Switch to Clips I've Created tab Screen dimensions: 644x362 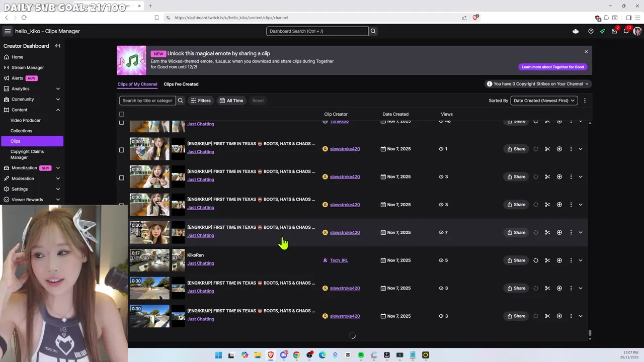click(181, 84)
